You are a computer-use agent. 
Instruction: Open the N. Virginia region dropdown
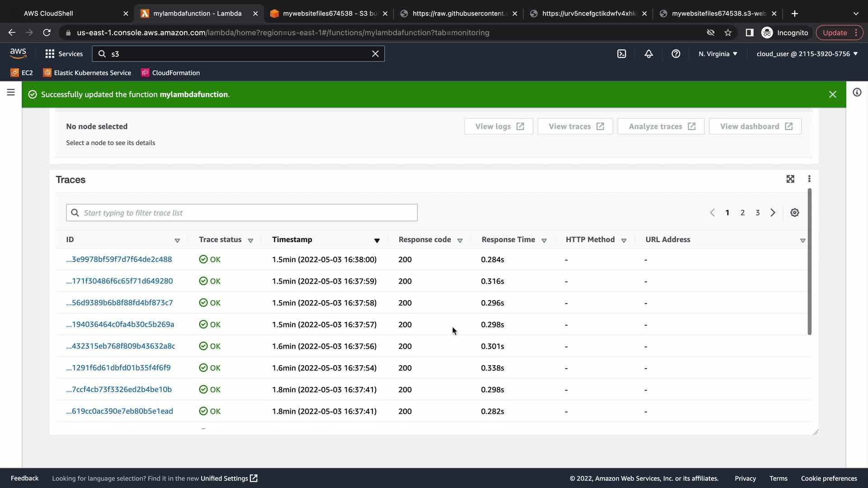(x=718, y=54)
